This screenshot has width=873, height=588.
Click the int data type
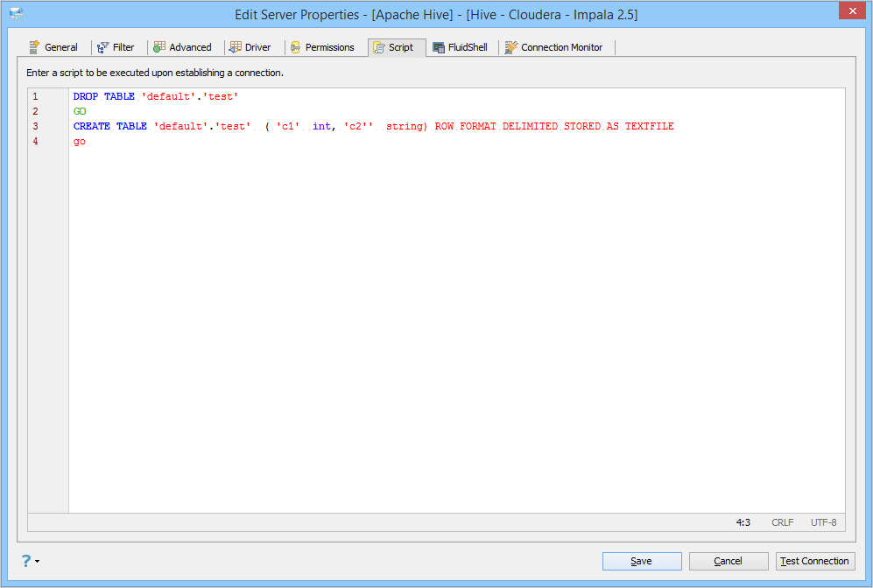[x=322, y=126]
